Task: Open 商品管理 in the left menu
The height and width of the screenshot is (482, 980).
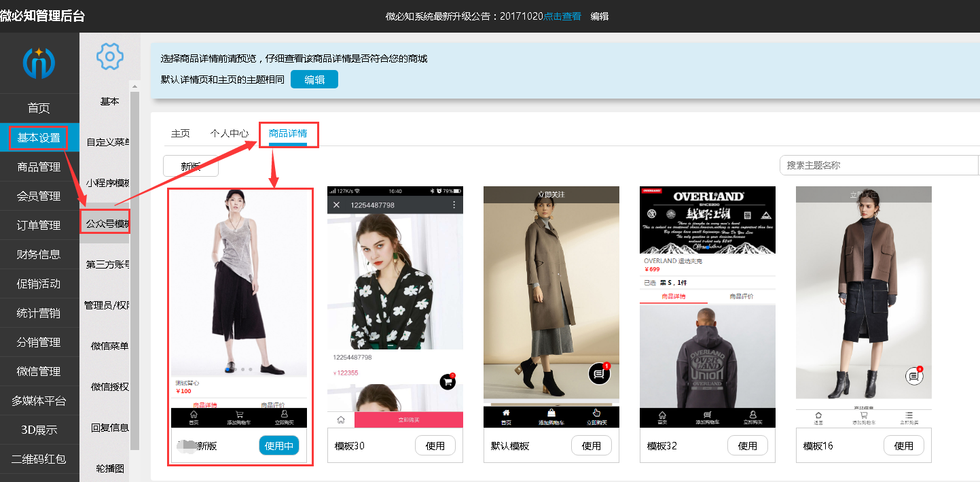Action: point(39,167)
